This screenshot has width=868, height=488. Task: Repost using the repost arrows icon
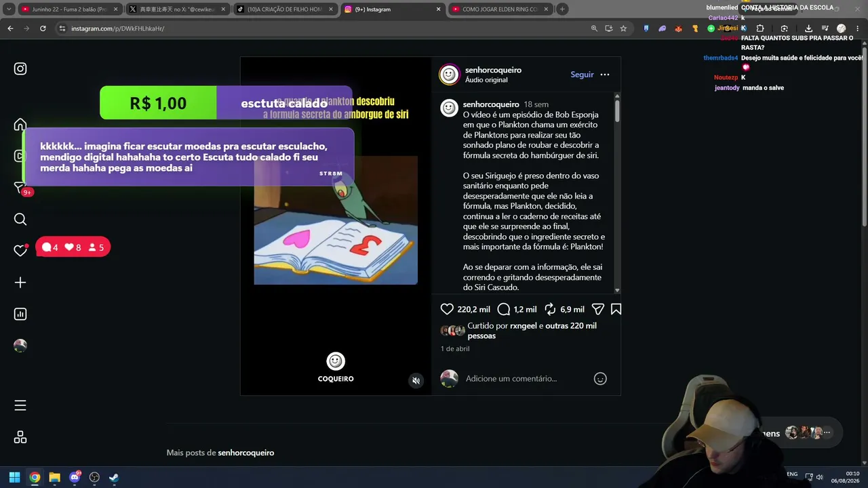[550, 309]
